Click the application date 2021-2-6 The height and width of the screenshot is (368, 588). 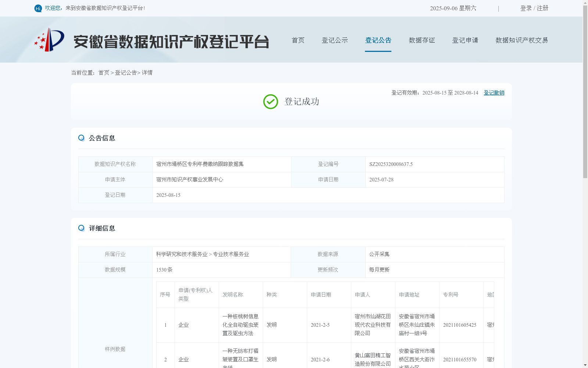point(320,360)
